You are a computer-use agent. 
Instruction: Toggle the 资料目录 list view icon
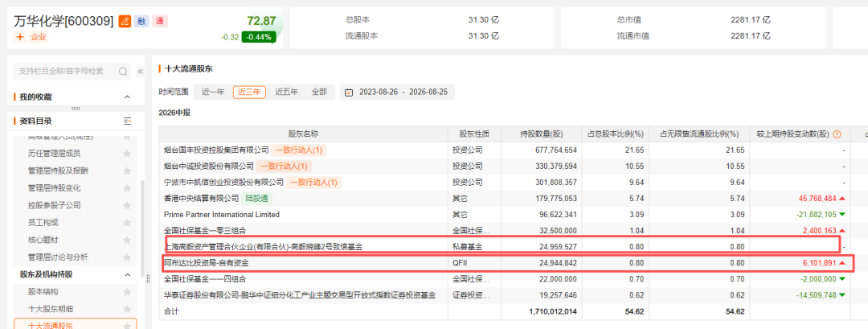point(128,121)
